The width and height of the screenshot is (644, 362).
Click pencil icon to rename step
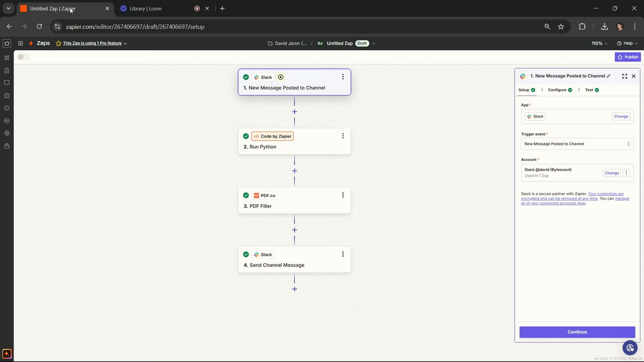609,76
